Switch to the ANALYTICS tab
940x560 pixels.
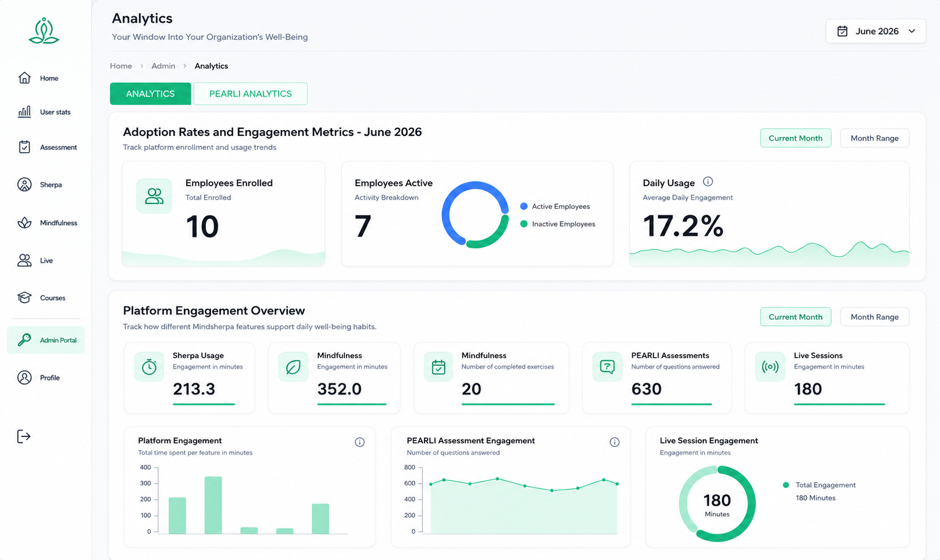(150, 94)
